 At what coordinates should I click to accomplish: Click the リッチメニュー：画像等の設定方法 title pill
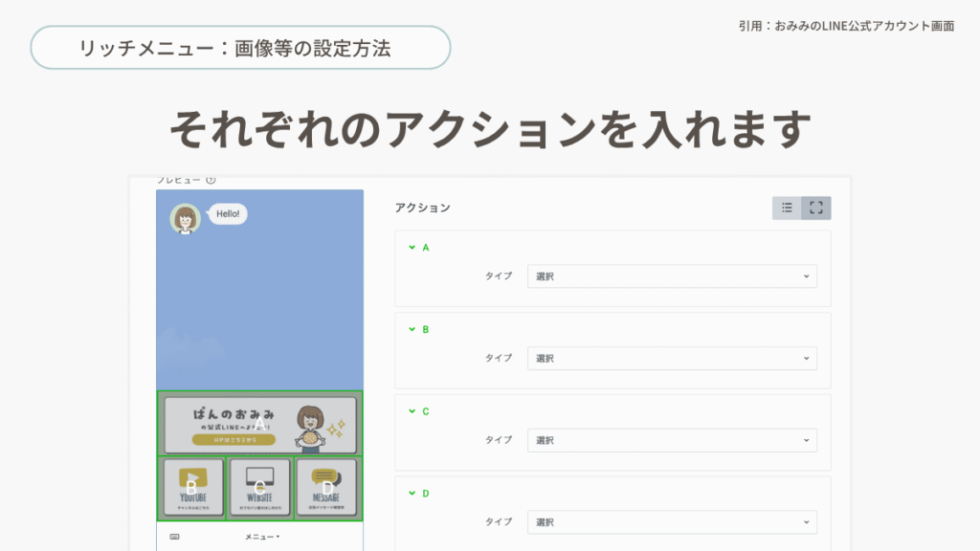240,48
